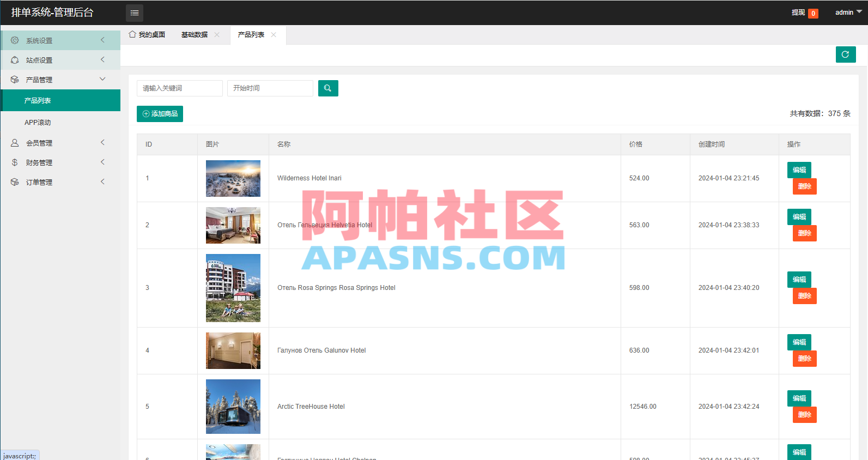Viewport: 868px width, 460px height.
Task: Click the 订单管理 cube icon
Action: (15, 182)
